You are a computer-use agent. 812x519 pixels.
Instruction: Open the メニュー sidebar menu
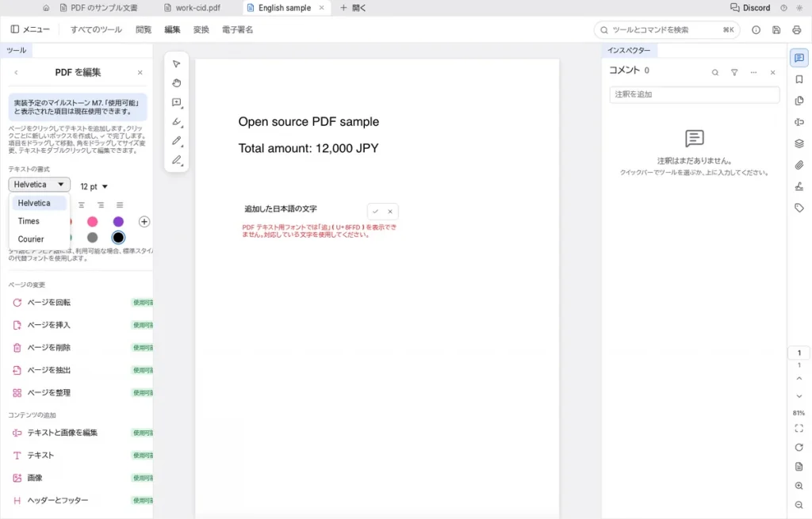pyautogui.click(x=31, y=29)
